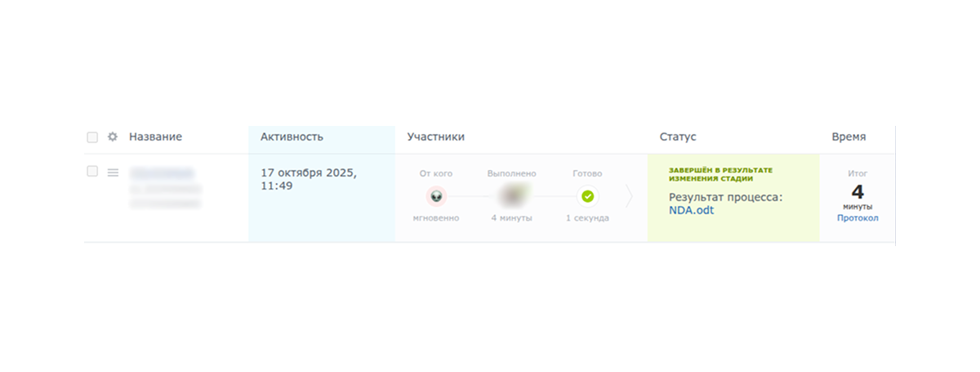The image size is (980, 372).
Task: Click the Участники column header
Action: tap(435, 137)
